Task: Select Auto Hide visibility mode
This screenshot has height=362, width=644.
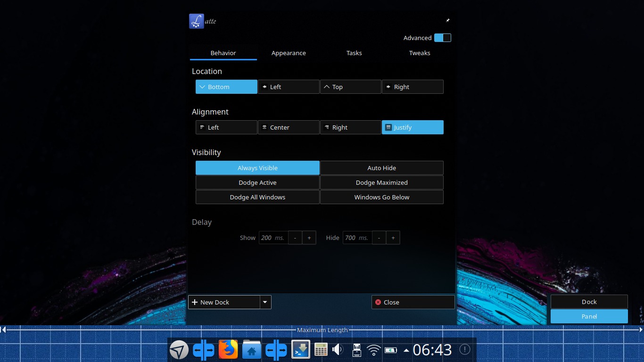Action: click(x=382, y=168)
